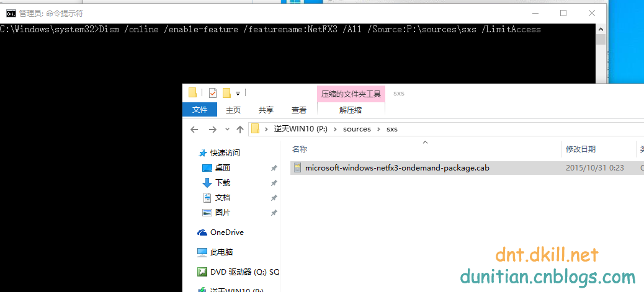This screenshot has width=644, height=292.
Task: Unpin 桌面 using its pin icon
Action: pos(274,169)
